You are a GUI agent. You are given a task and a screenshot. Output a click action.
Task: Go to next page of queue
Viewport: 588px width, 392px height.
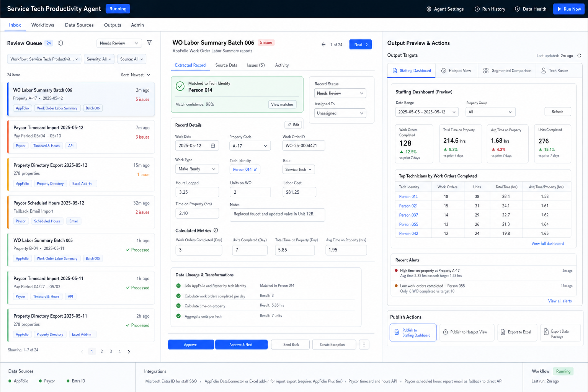[x=129, y=351]
